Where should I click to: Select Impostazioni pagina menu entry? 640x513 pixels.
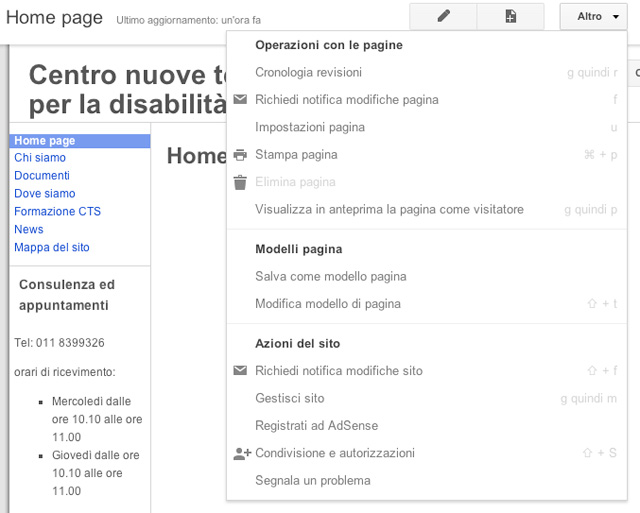coord(310,127)
